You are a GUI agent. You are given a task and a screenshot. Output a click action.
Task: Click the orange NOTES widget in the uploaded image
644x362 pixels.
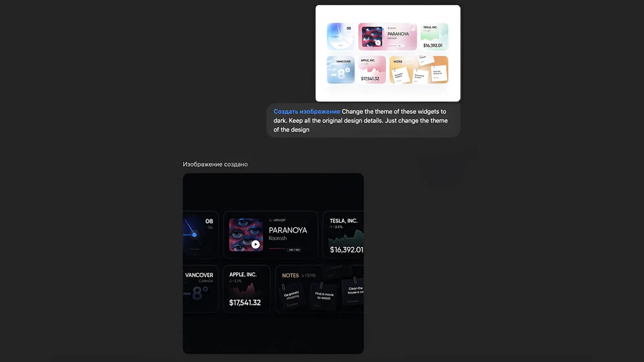419,70
